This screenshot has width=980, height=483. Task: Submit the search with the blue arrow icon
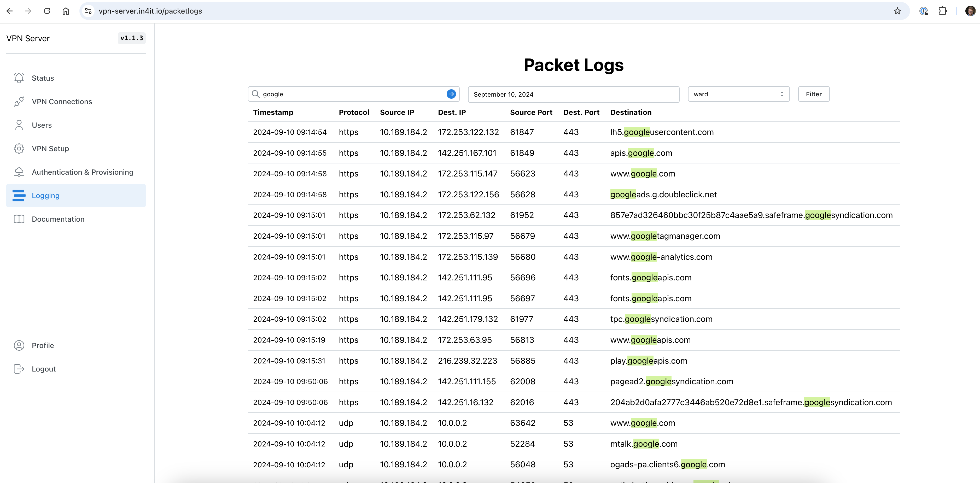451,93
